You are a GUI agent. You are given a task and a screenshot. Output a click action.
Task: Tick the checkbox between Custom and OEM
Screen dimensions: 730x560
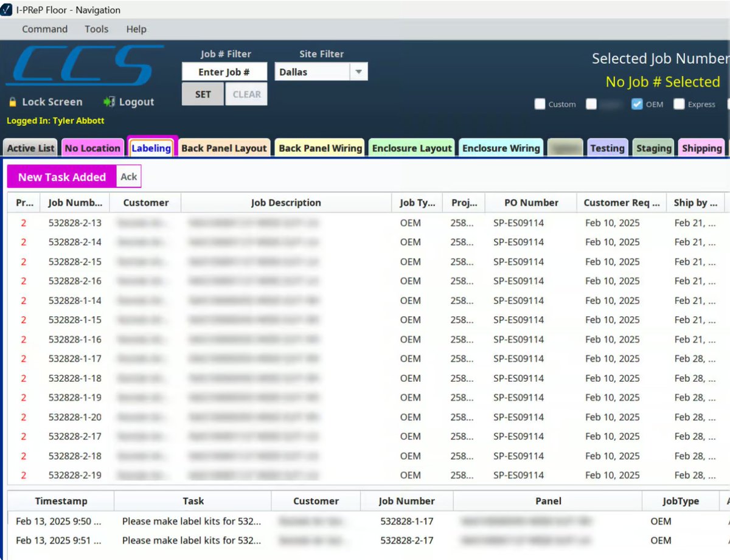tap(591, 104)
